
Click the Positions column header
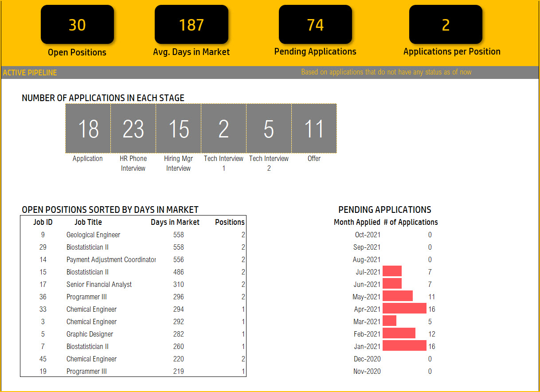(230, 222)
